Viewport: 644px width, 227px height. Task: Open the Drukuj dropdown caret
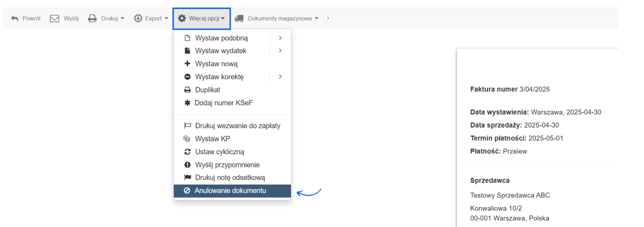[122, 19]
